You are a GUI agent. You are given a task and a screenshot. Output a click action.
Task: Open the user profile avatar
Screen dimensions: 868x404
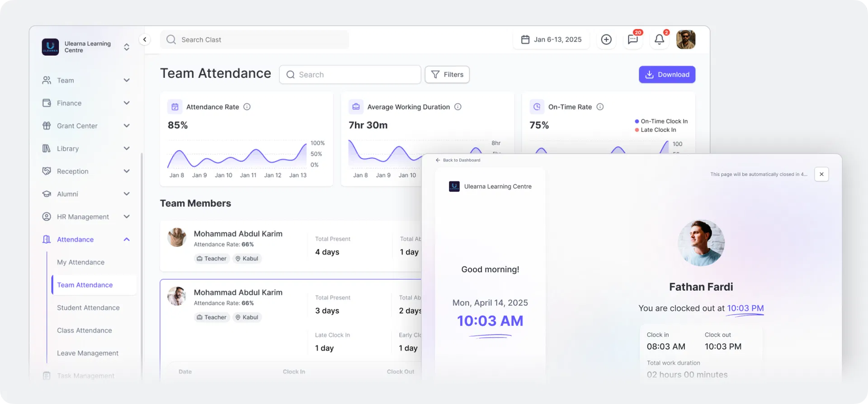tap(686, 40)
